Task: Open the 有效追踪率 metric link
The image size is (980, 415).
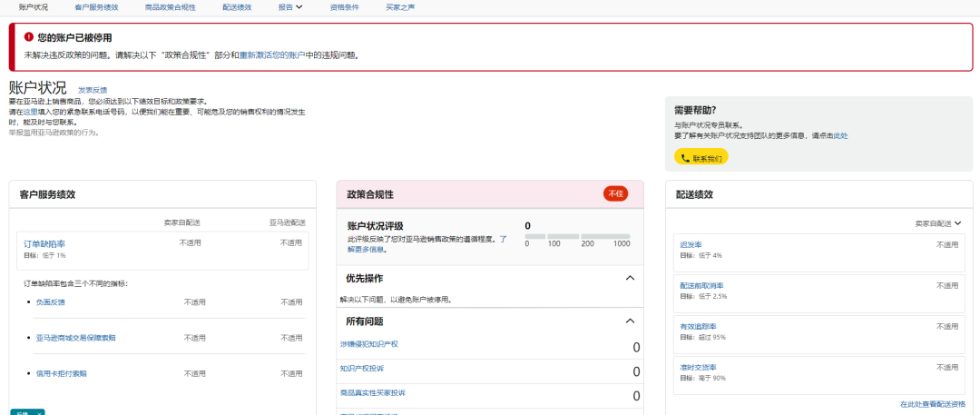Action: (x=698, y=327)
